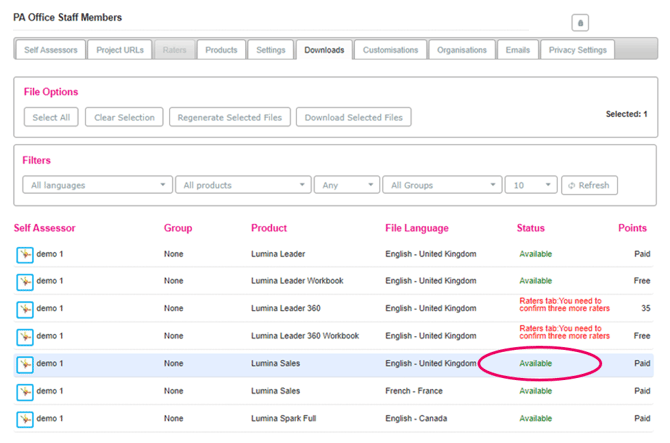Click avatar icon in Lumina Spark Full row
The width and height of the screenshot is (670, 443).
25,418
